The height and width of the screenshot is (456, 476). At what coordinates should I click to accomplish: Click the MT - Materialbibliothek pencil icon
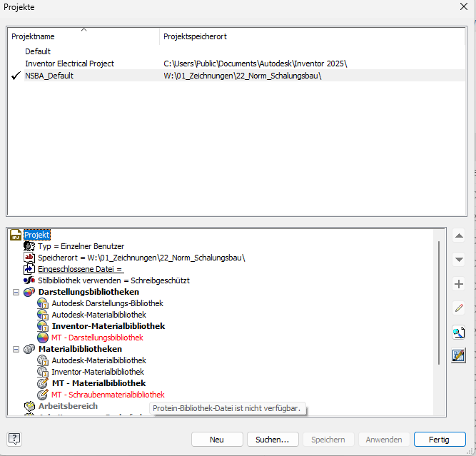click(x=43, y=383)
